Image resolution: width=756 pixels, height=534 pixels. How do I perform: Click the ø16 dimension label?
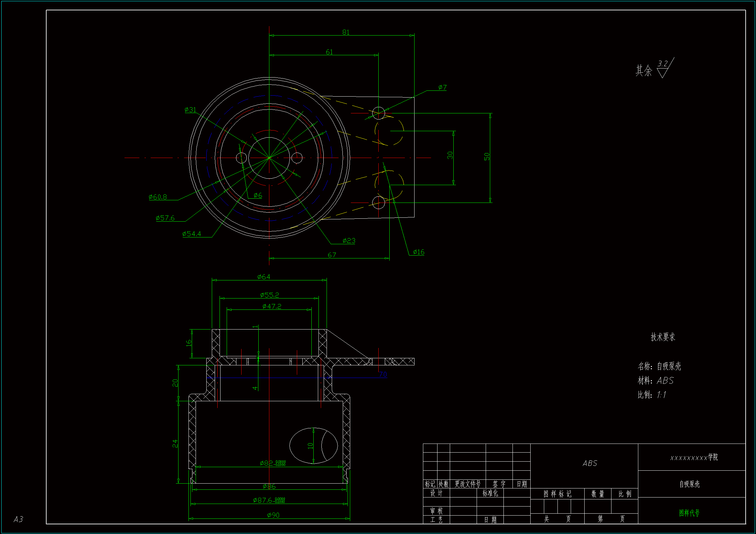[418, 252]
